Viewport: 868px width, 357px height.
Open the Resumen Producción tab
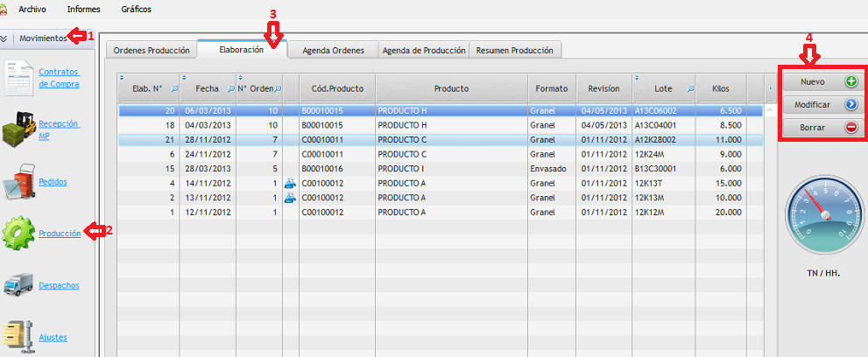coord(515,50)
